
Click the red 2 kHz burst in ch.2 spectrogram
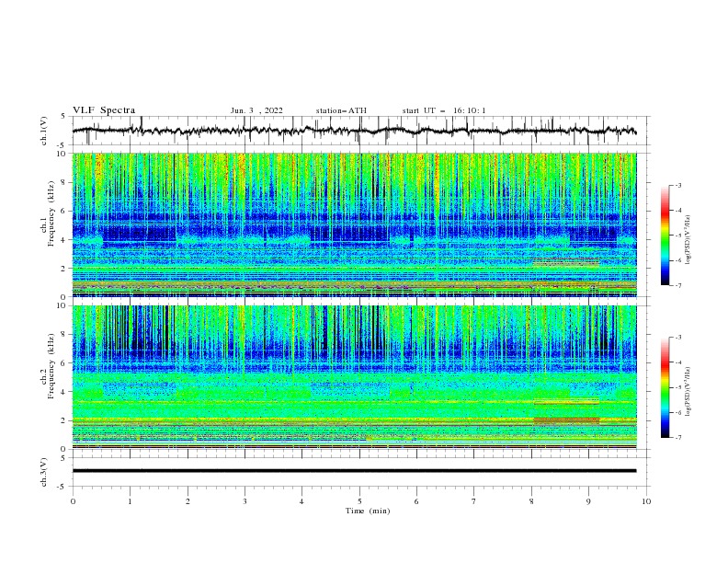(566, 419)
